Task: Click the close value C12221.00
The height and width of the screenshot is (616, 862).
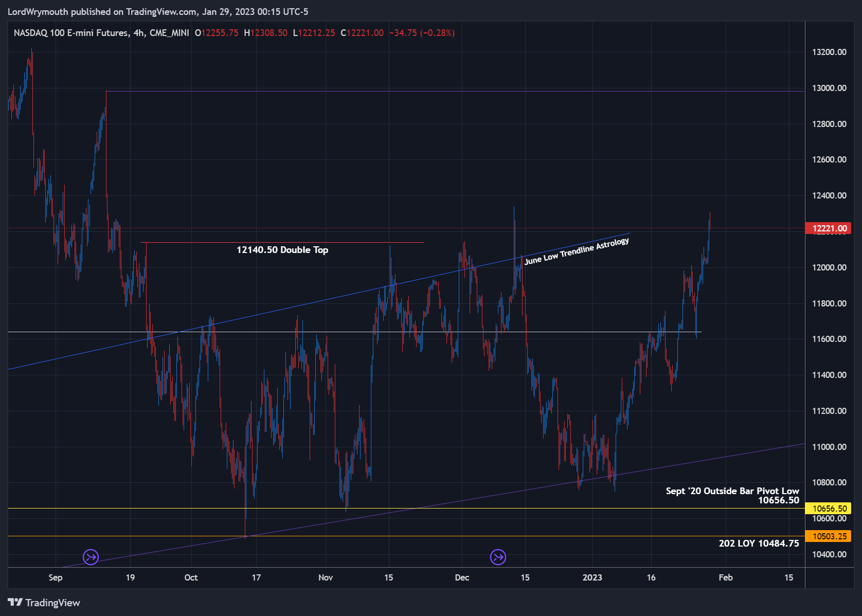Action: point(362,33)
